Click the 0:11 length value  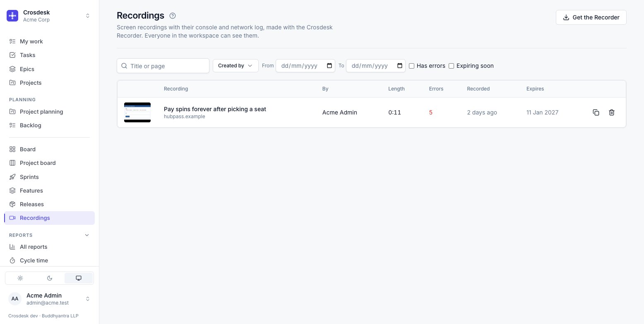394,112
